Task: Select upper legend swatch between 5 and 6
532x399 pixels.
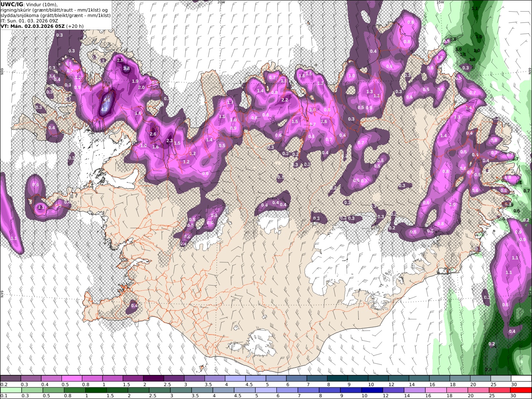Action: 276,379
